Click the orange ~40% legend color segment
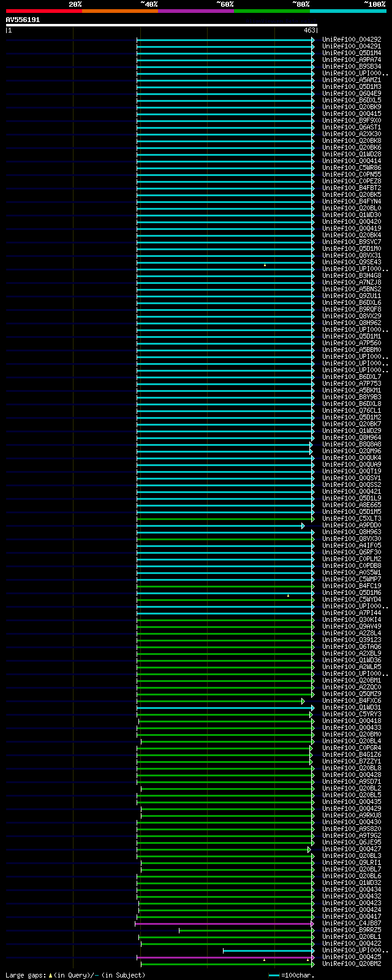The height and width of the screenshot is (980, 392). tap(120, 11)
